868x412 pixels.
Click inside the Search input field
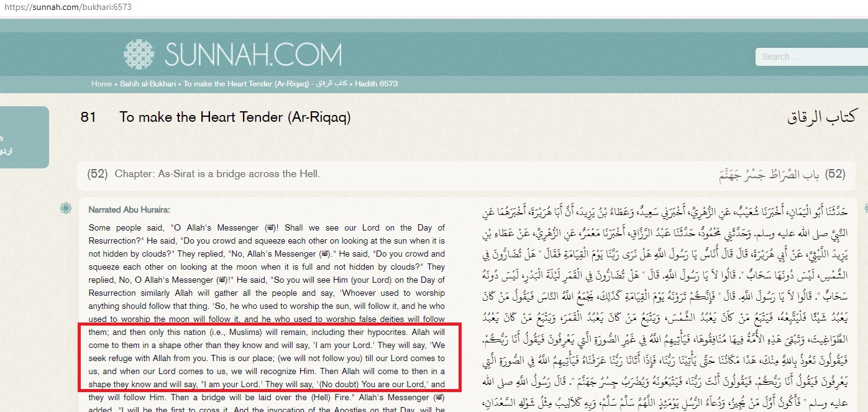[x=811, y=57]
